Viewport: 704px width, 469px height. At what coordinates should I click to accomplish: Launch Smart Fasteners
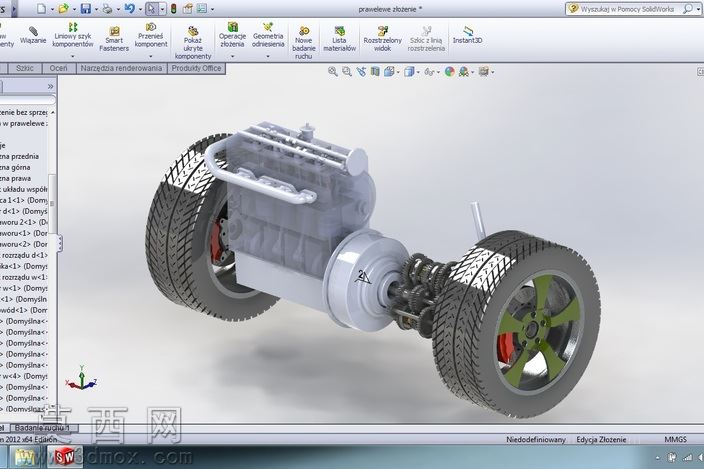click(x=114, y=39)
